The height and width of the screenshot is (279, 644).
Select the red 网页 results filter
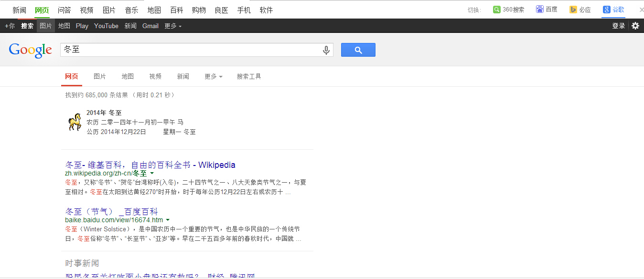(72, 76)
